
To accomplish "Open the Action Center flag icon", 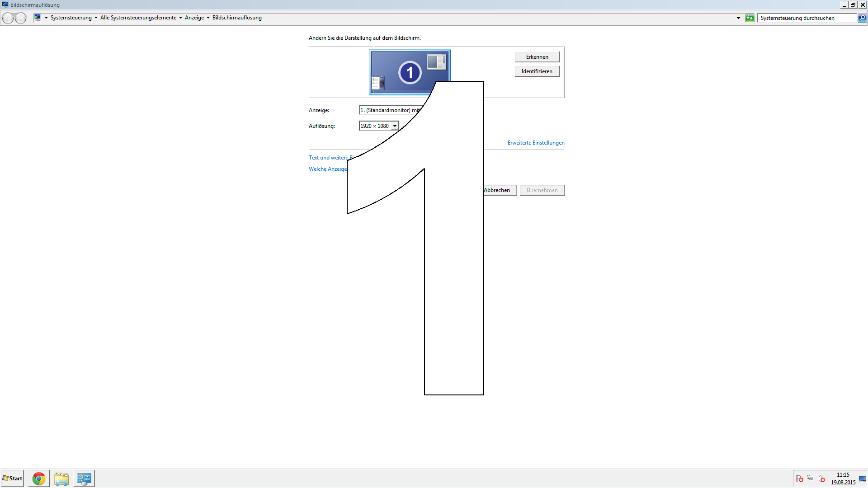I will 800,479.
